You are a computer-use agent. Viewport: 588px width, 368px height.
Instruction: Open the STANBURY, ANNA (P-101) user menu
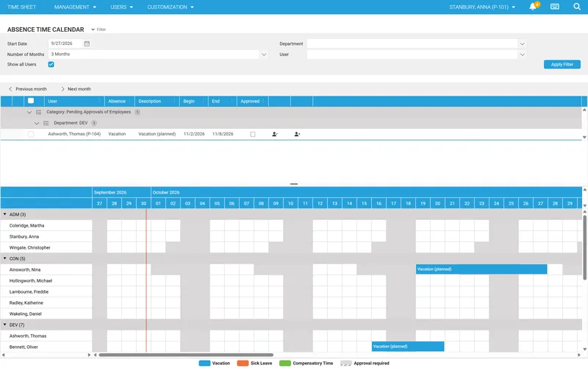click(x=482, y=7)
